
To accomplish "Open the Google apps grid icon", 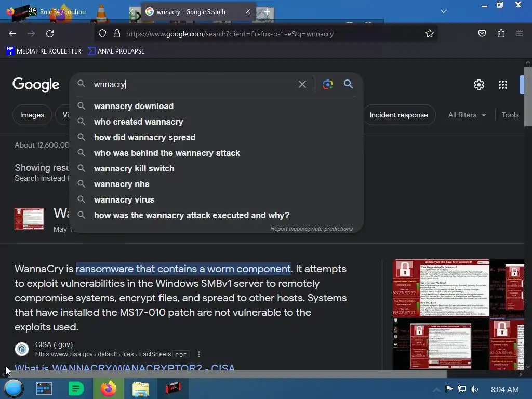I will tap(503, 85).
